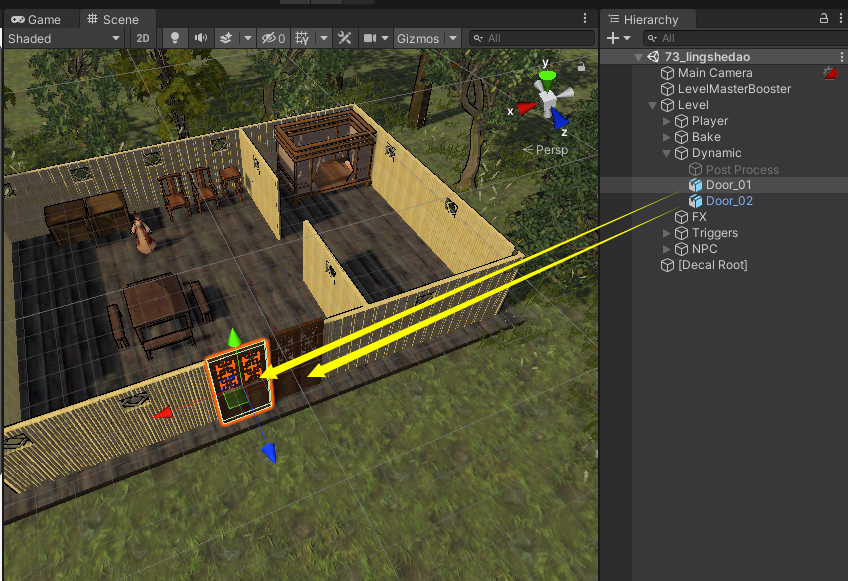Click blue Z axis cone on orientation gizmo
The height and width of the screenshot is (581, 848).
pos(559,117)
